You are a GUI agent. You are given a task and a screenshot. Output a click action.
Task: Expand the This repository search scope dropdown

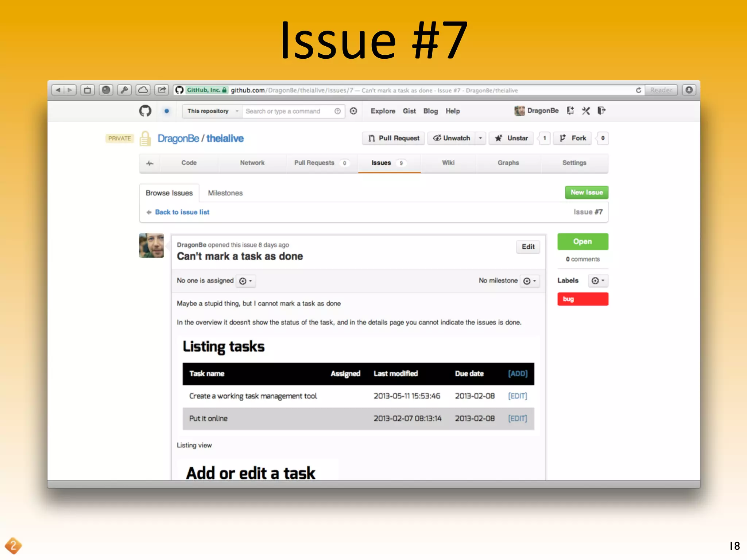point(212,111)
